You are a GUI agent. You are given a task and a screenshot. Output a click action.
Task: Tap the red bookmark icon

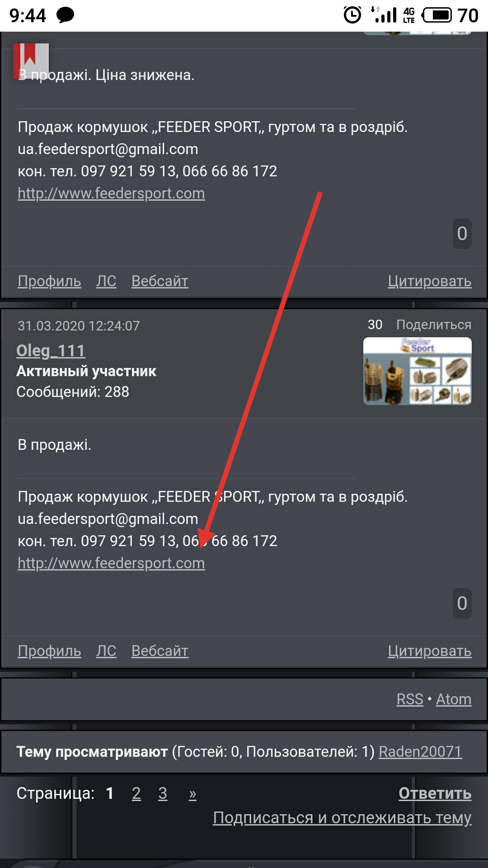point(31,61)
